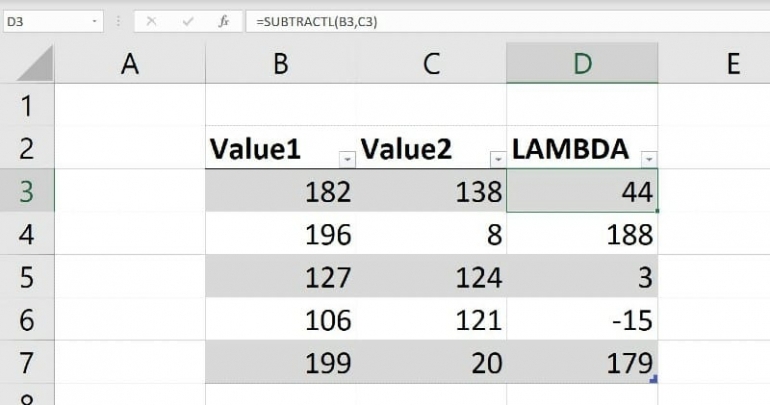Viewport: 770px width, 405px height.
Task: Select row 5 header
Action: [27, 277]
